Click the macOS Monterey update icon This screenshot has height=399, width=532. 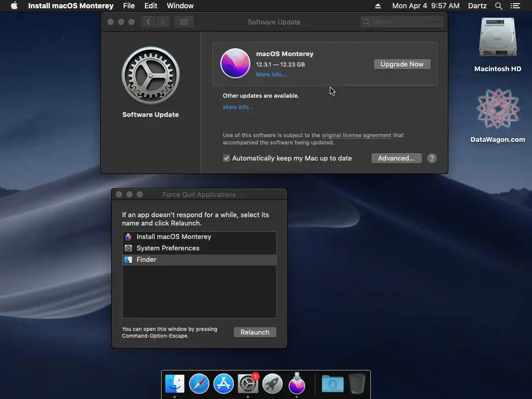pos(235,63)
